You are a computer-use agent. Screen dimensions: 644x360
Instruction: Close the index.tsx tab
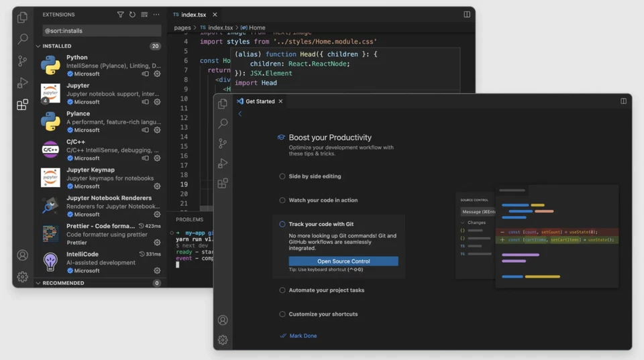[x=215, y=14]
